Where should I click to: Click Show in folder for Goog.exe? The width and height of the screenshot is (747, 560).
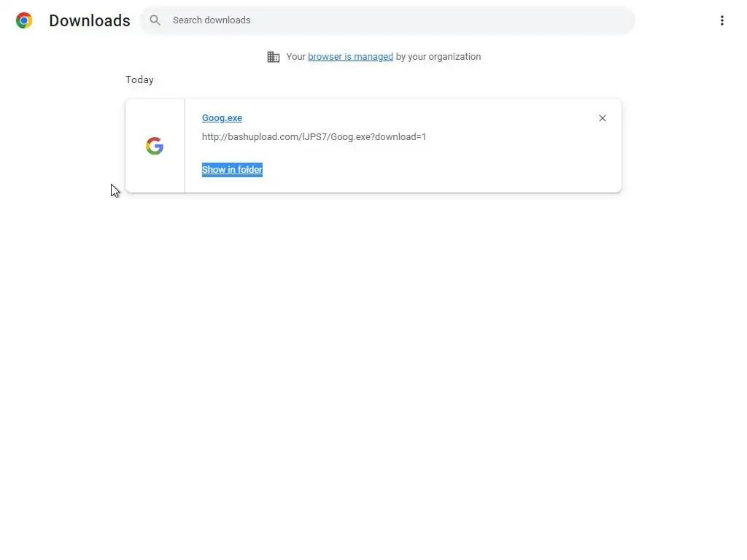click(x=232, y=170)
